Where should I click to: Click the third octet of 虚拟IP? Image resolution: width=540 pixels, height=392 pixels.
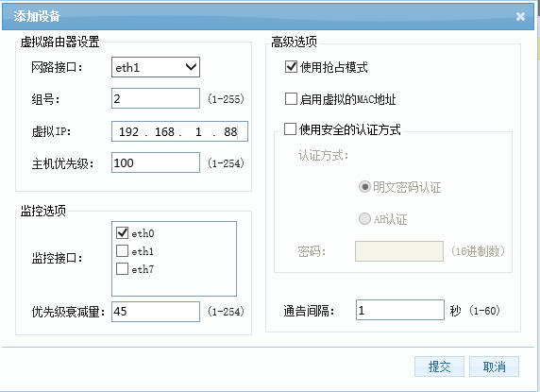pos(198,131)
